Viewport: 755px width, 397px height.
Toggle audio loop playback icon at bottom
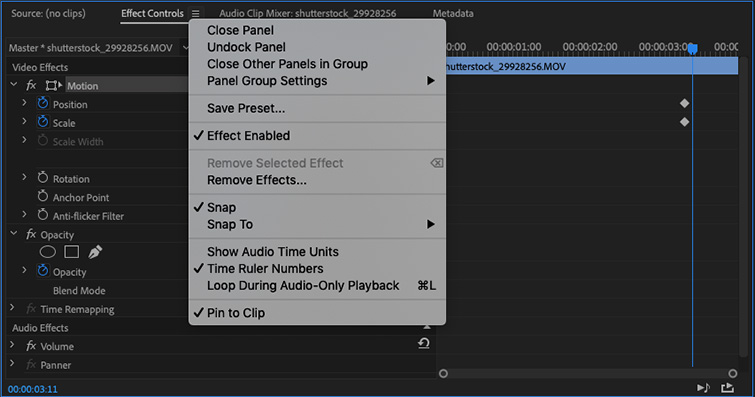pos(703,387)
